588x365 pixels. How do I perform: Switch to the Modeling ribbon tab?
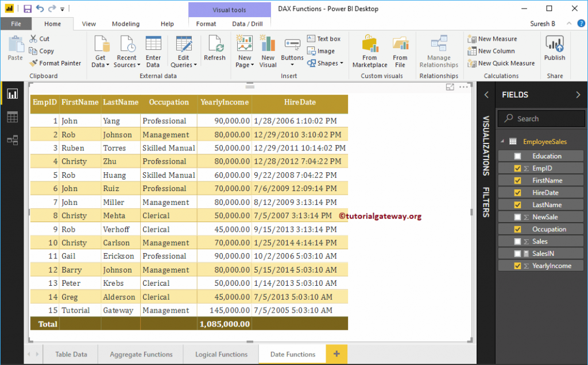point(126,24)
